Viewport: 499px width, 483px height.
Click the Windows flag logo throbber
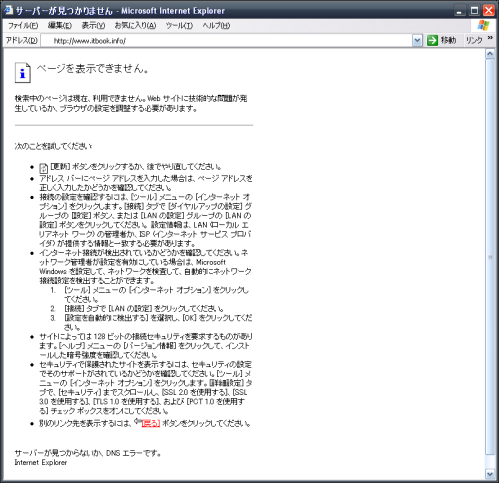[483, 26]
